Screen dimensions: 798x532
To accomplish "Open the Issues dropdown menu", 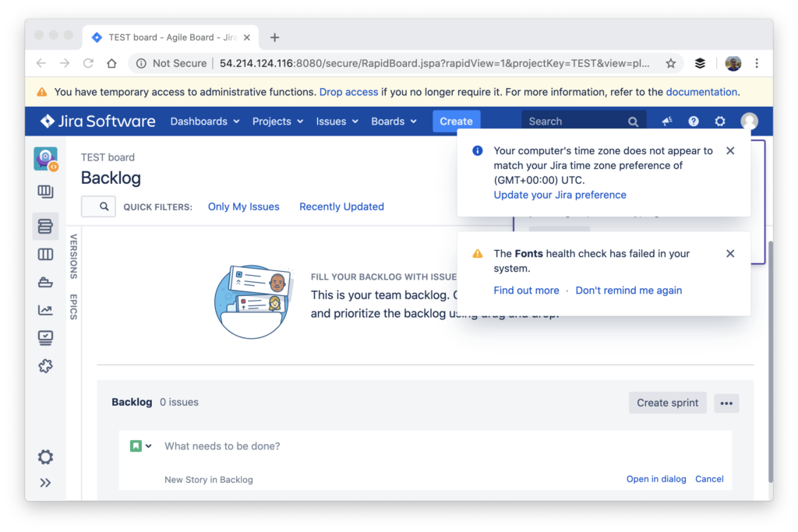I will click(337, 121).
